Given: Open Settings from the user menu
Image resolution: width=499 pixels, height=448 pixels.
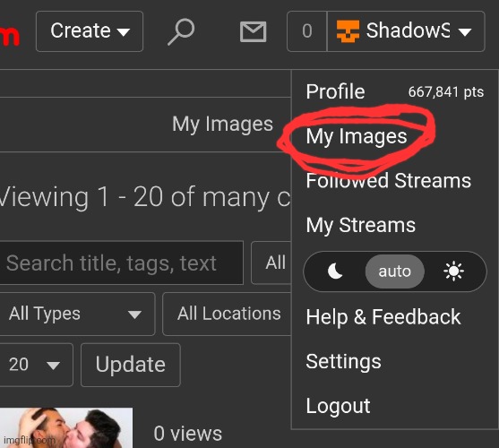Looking at the screenshot, I should (343, 362).
